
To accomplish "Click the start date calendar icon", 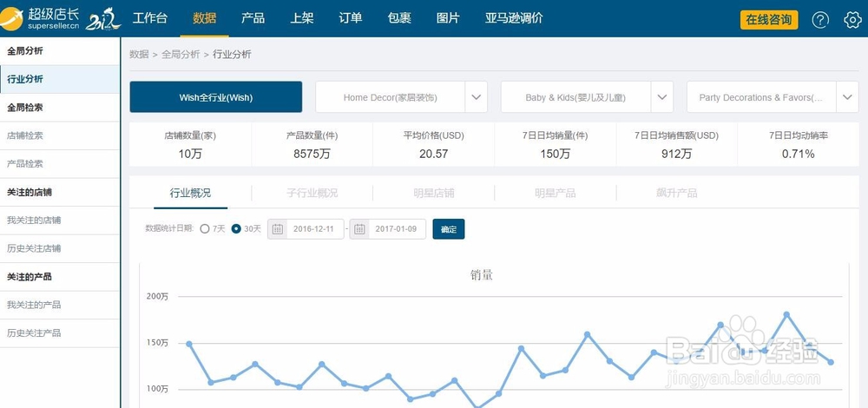I will coord(278,229).
